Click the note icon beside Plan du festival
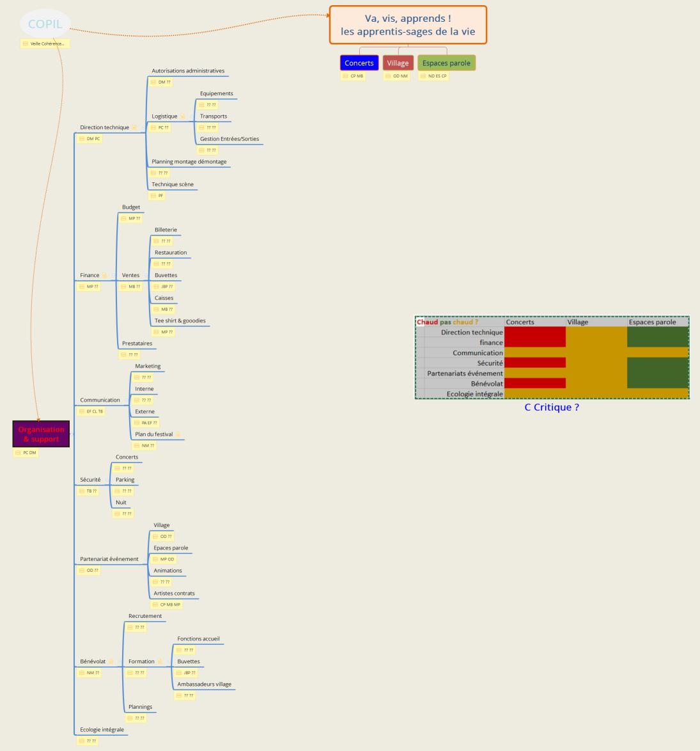This screenshot has height=751, width=700. (x=178, y=434)
